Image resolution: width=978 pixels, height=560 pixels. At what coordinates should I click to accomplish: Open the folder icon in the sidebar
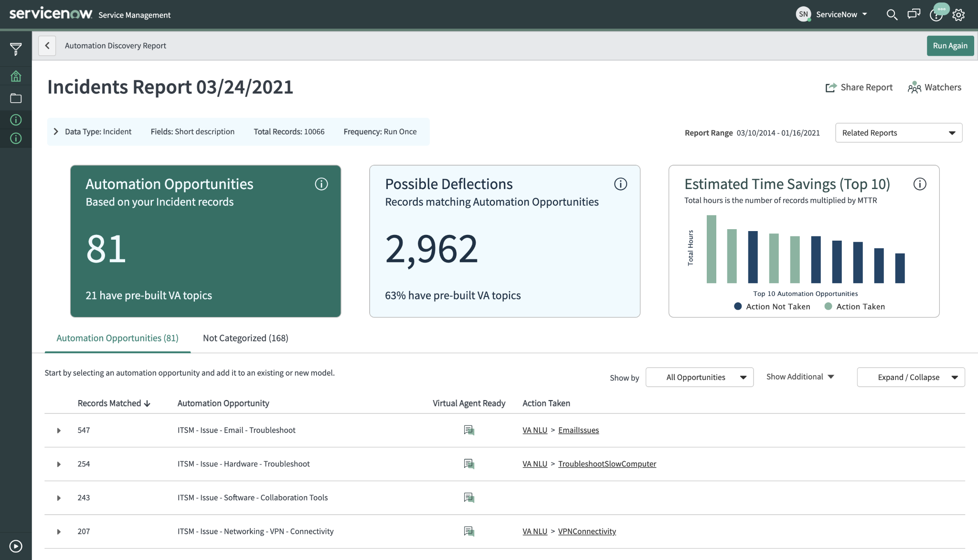coord(16,98)
